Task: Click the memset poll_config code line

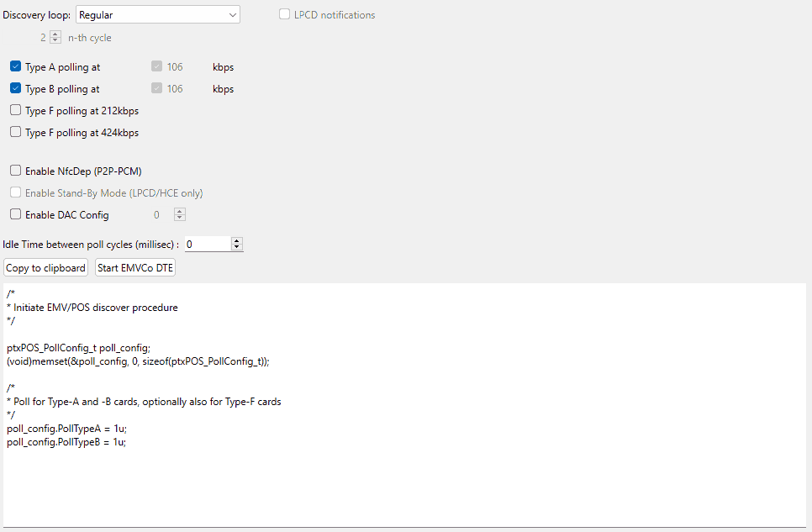Action: click(138, 361)
